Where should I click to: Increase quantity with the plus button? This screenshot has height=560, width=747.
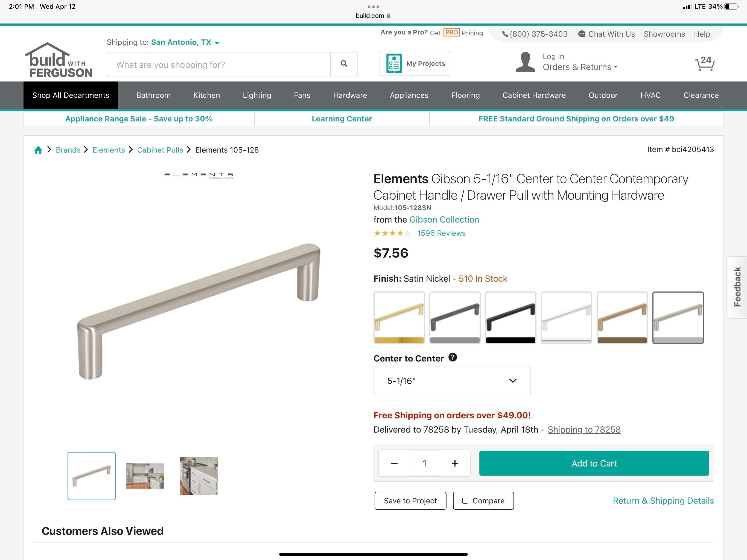[x=454, y=463]
